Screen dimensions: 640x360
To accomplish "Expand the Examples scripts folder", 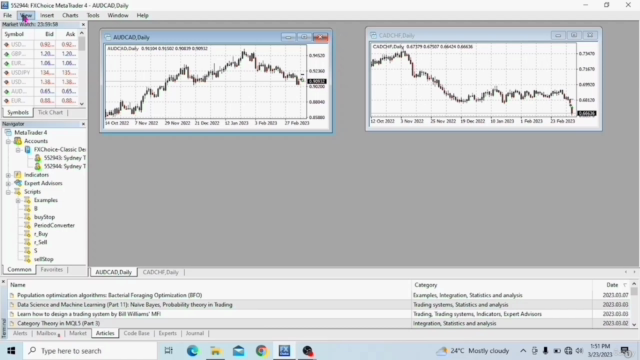I will pos(18,200).
